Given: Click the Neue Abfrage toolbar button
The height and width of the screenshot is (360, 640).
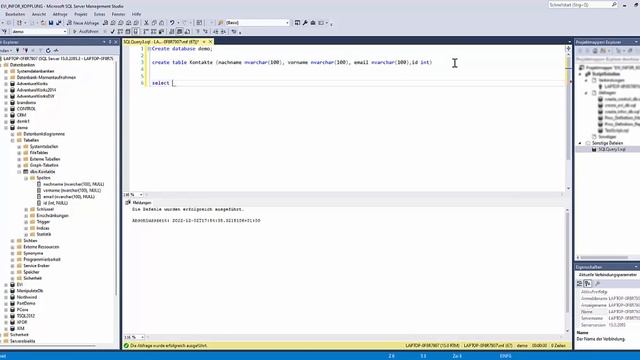Looking at the screenshot, I should [x=83, y=23].
